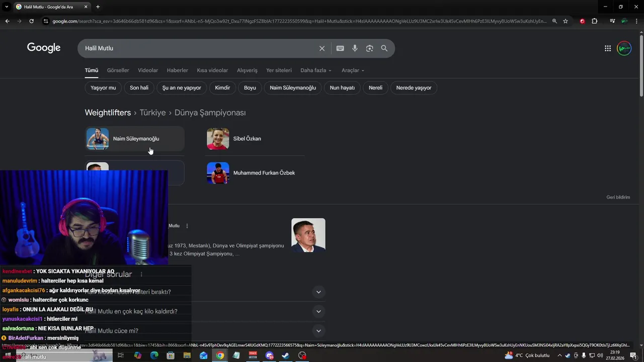Open the Sibel Özkan weightlifter card

[x=256, y=139]
